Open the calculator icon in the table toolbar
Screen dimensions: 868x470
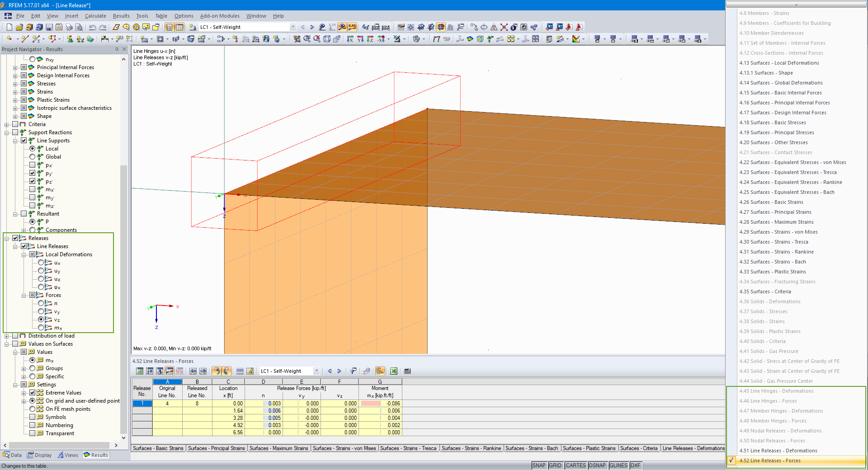coord(407,371)
